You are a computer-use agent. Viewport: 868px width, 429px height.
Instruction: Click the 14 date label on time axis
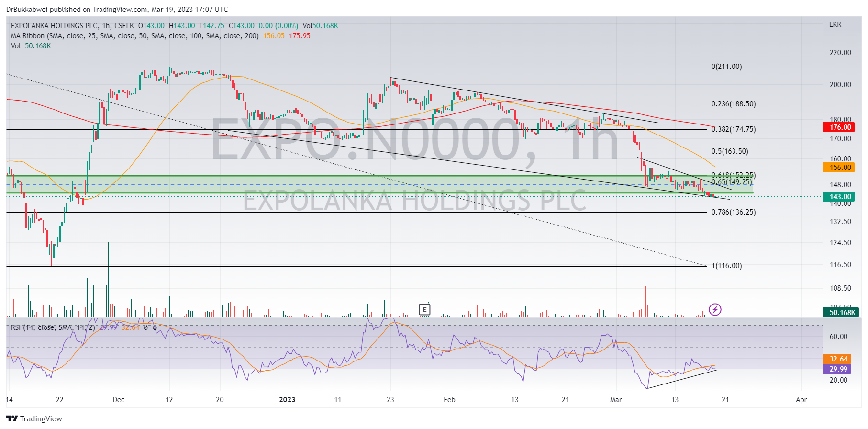pyautogui.click(x=9, y=400)
